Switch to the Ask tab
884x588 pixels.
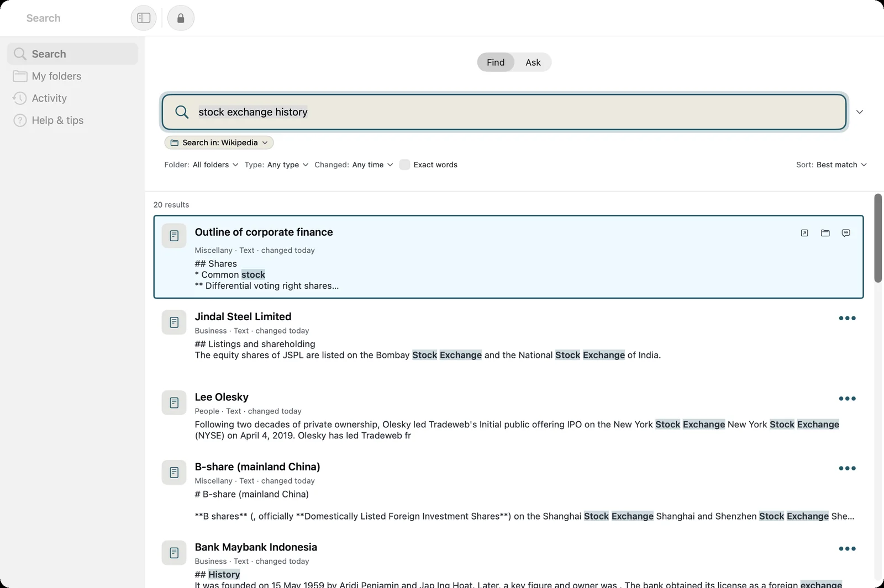pos(533,62)
